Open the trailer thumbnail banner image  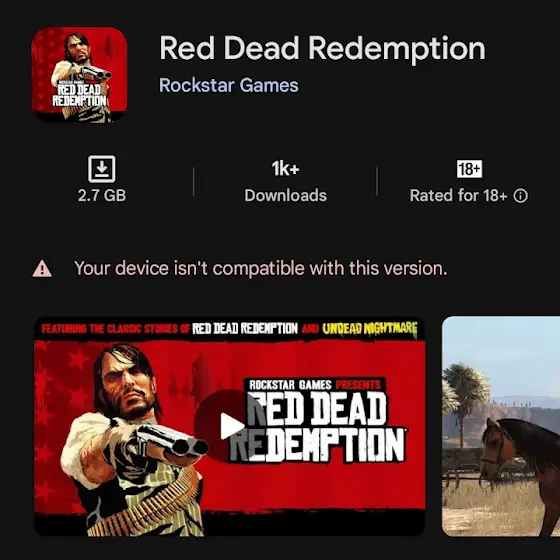click(x=230, y=426)
